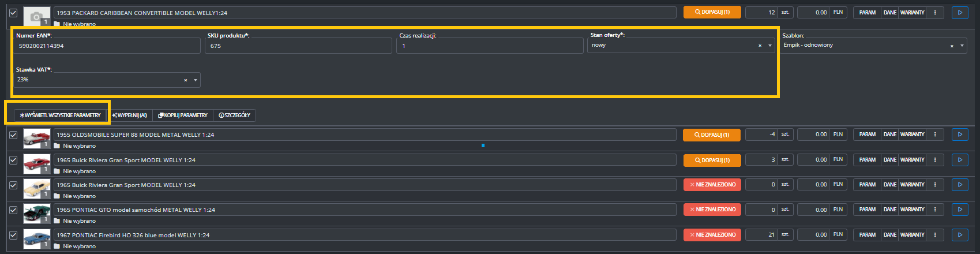Click the play arrow in the 1965 Pontiac GTO row
This screenshot has width=980, height=254.
[x=960, y=210]
